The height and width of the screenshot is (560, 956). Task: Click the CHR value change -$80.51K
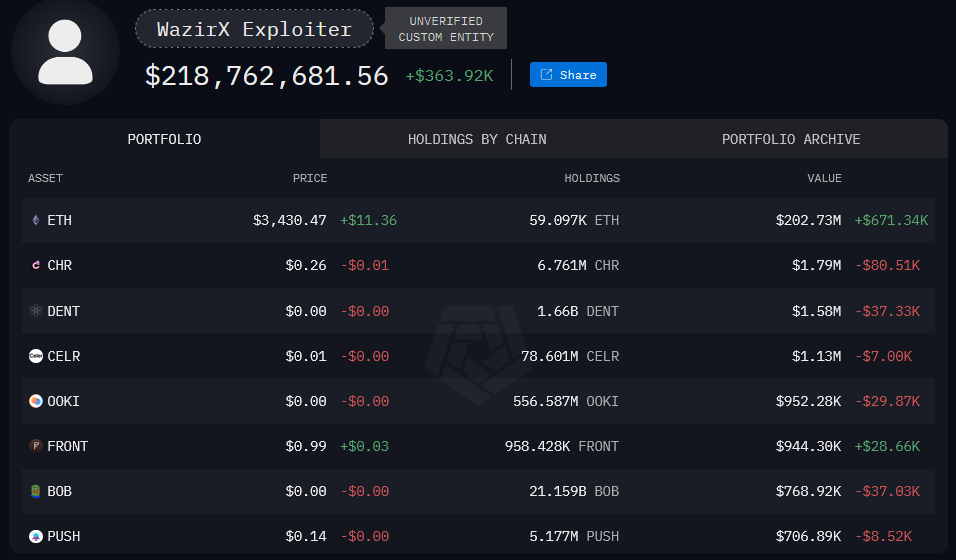(x=887, y=265)
